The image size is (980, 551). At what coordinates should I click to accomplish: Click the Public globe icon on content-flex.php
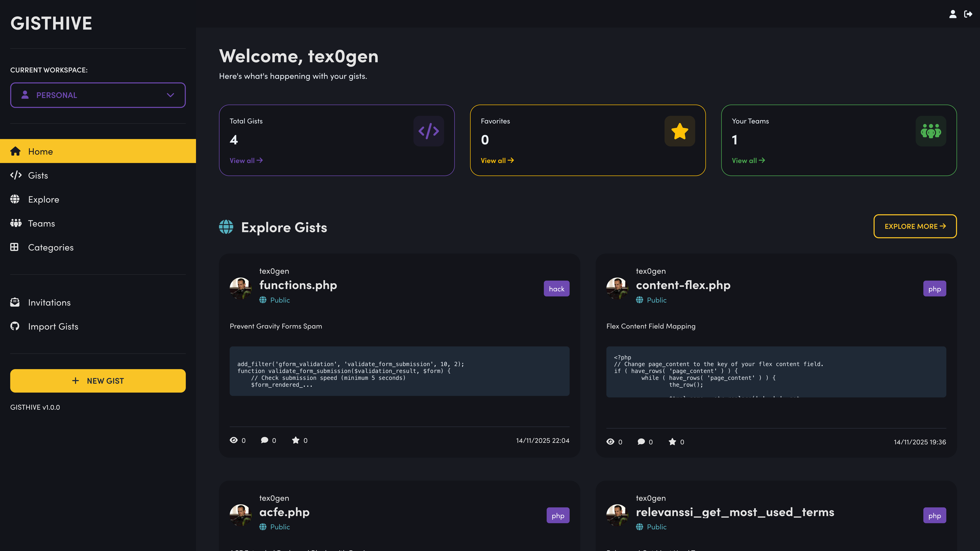(x=640, y=300)
